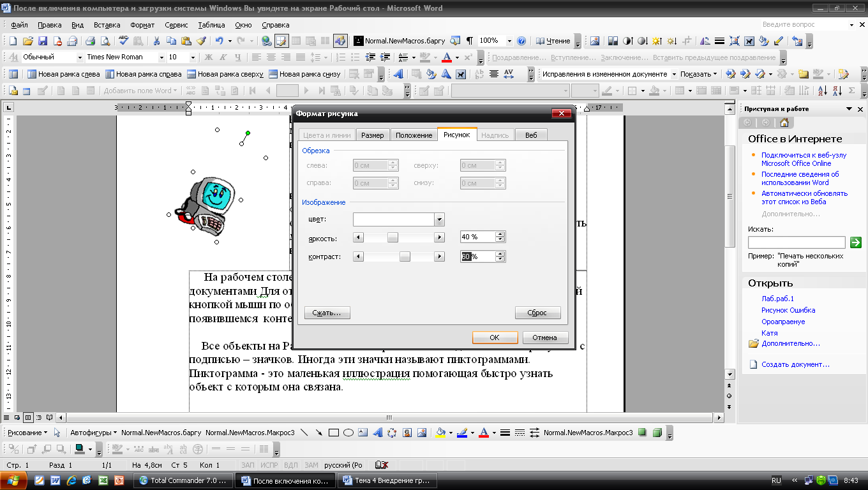Open the Рисование dropdown menu
This screenshot has width=868, height=490.
pyautogui.click(x=27, y=433)
